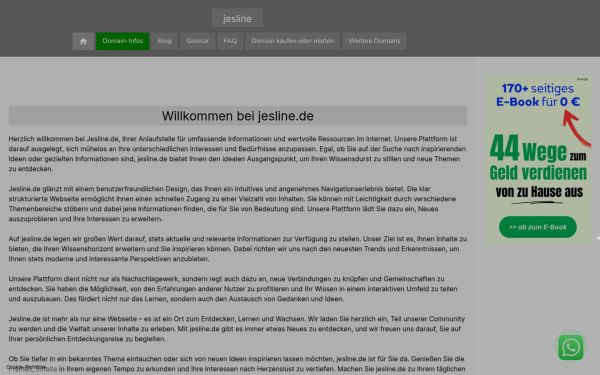Select Domain kaufen oder mieten
600x375 pixels.
(292, 41)
